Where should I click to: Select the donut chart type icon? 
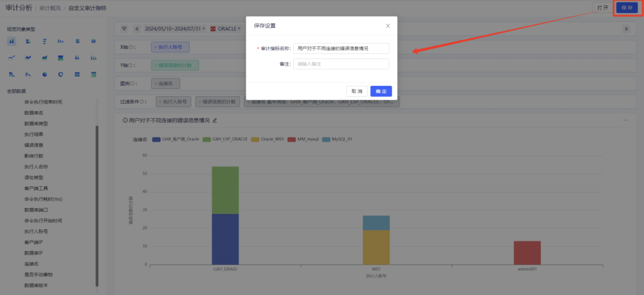tap(61, 75)
